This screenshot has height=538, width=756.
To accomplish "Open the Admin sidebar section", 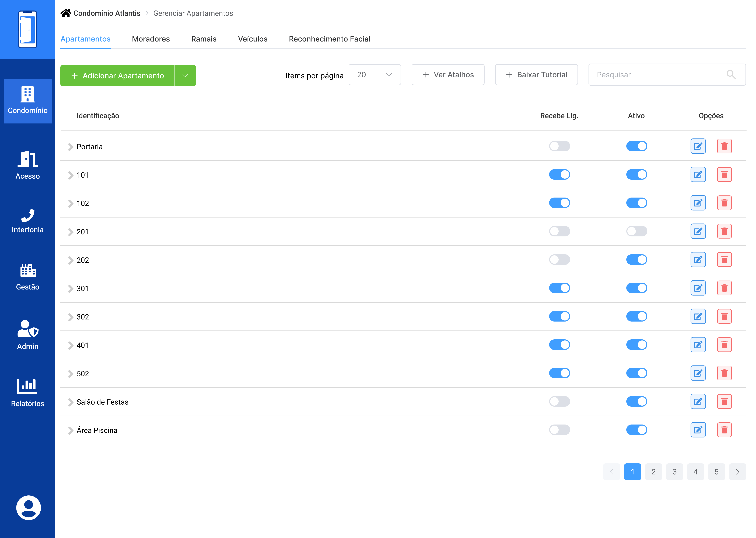I will point(27,335).
